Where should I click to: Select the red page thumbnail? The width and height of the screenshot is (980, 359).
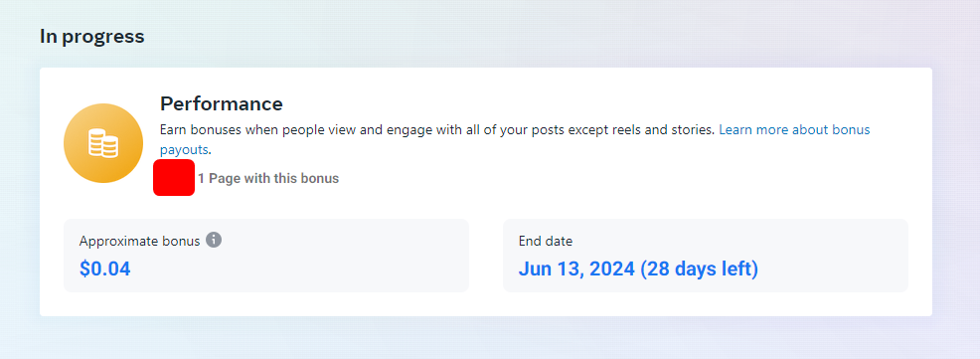point(174,178)
